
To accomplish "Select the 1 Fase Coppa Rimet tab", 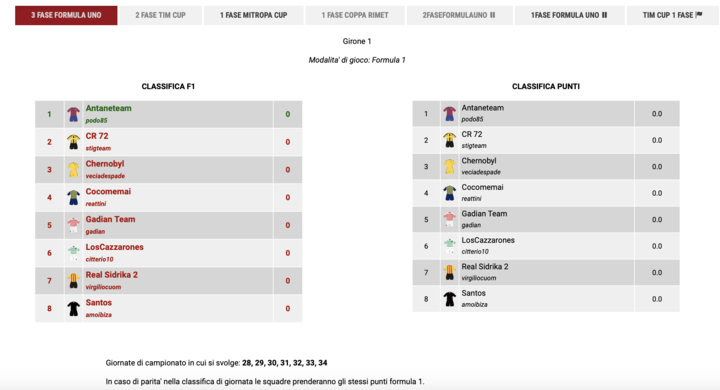I will click(355, 15).
